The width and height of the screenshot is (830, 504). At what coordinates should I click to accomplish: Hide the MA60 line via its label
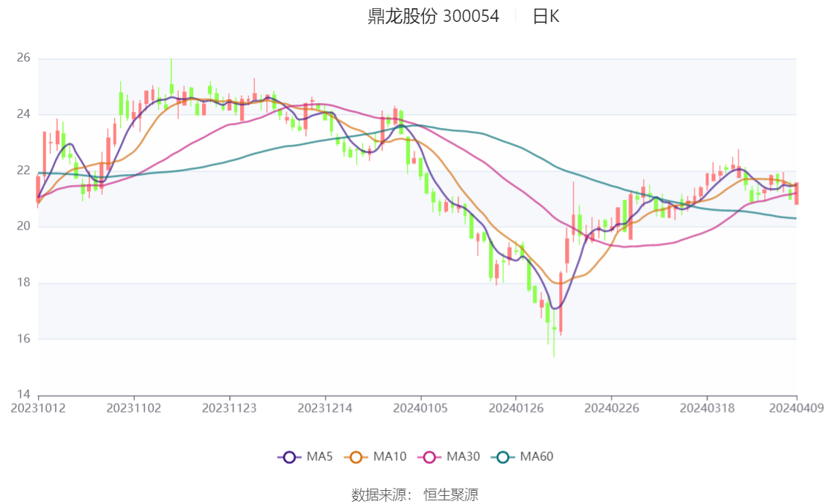point(536,457)
